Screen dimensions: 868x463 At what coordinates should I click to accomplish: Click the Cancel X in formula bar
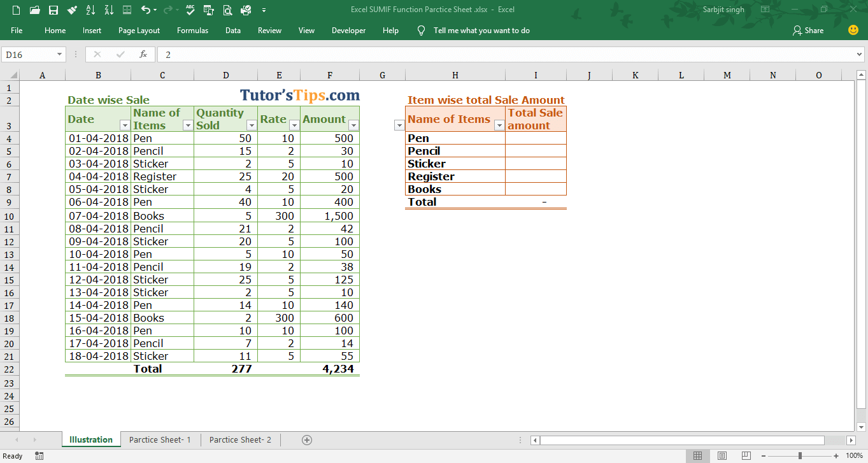97,55
